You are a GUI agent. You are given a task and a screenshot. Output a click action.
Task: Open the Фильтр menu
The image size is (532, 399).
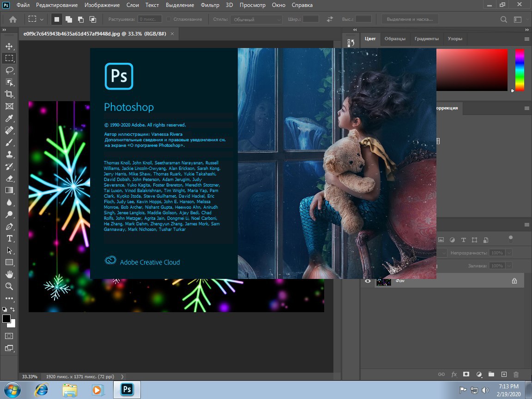pyautogui.click(x=210, y=5)
